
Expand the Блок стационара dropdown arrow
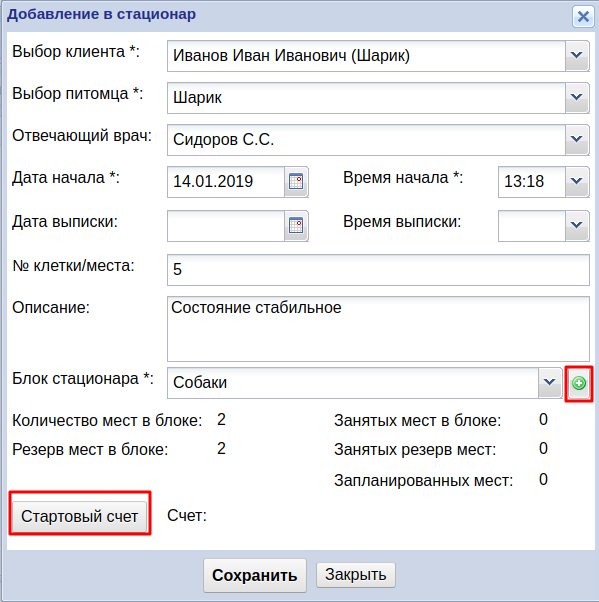click(550, 383)
